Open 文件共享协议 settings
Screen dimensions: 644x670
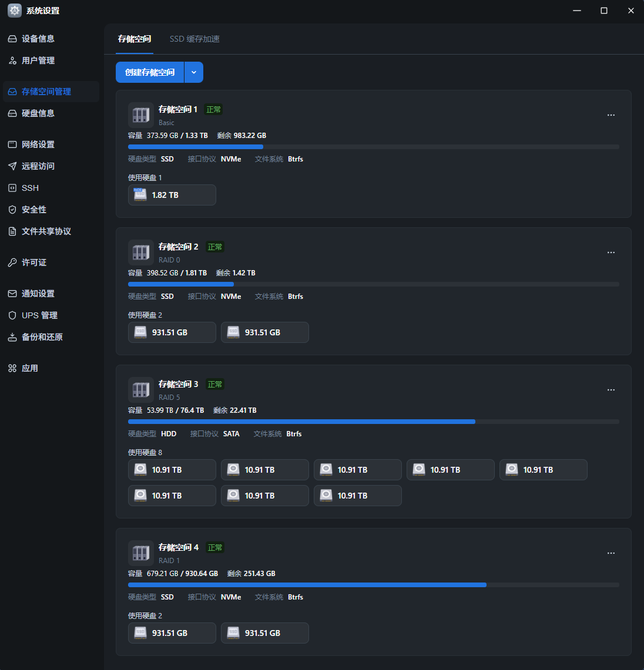(43, 231)
